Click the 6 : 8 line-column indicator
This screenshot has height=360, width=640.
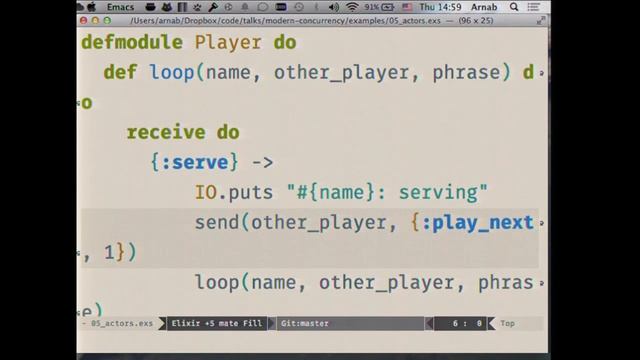(467, 323)
